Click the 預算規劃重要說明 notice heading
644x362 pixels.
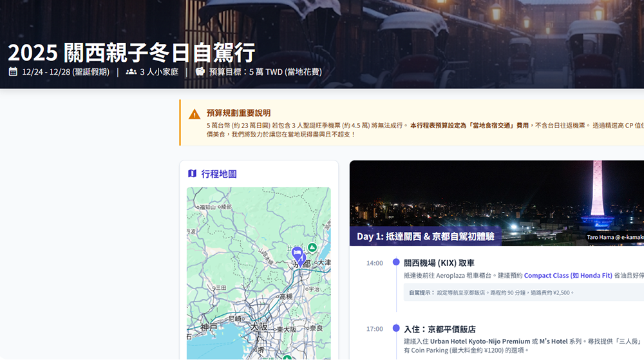pos(238,113)
